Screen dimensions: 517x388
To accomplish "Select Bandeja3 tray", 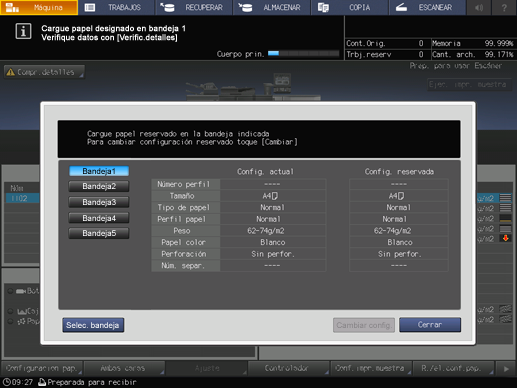I will [99, 202].
